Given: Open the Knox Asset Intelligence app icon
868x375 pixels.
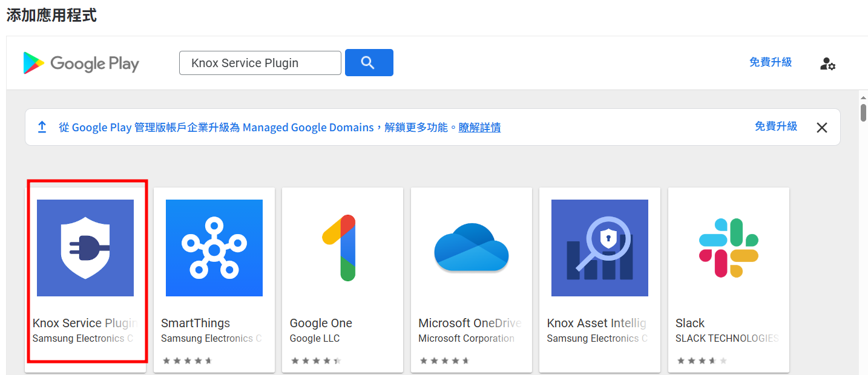Looking at the screenshot, I should click(x=600, y=248).
